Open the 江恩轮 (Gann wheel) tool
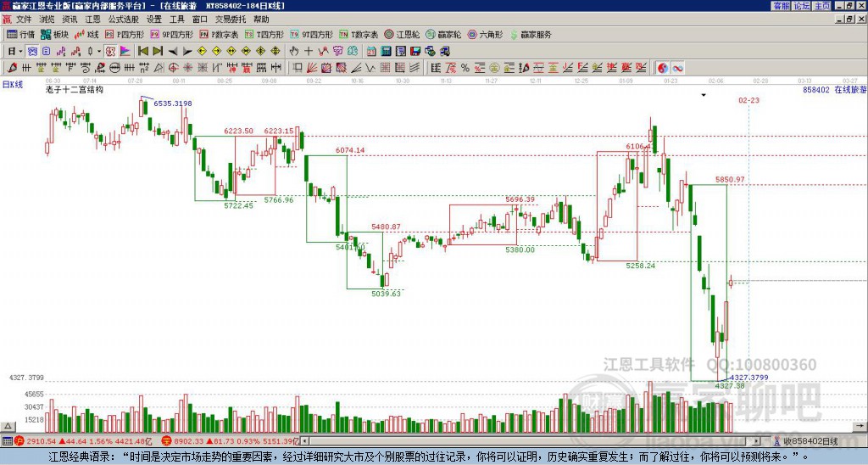This screenshot has width=868, height=465. tap(403, 34)
